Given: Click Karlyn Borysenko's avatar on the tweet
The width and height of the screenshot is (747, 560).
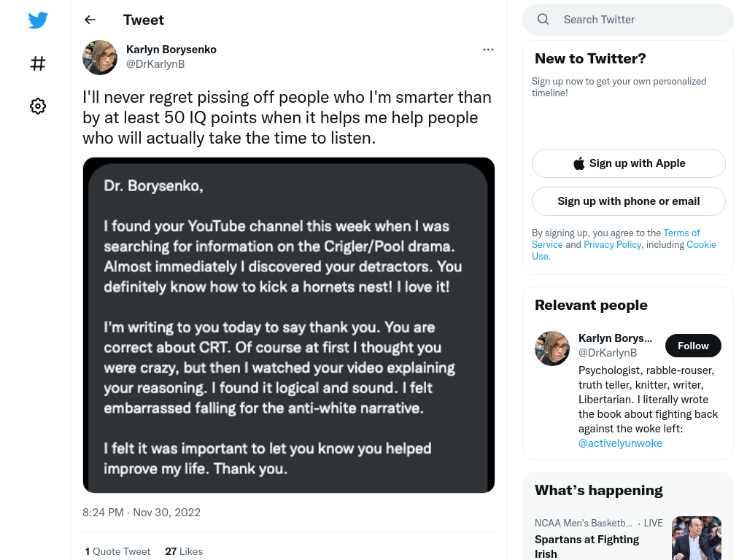Looking at the screenshot, I should (100, 58).
